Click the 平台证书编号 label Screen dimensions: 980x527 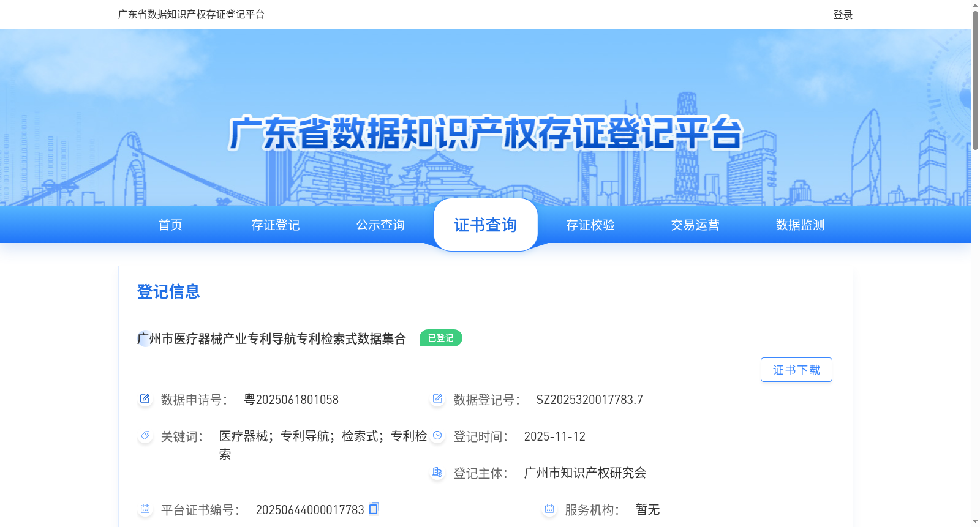click(200, 510)
